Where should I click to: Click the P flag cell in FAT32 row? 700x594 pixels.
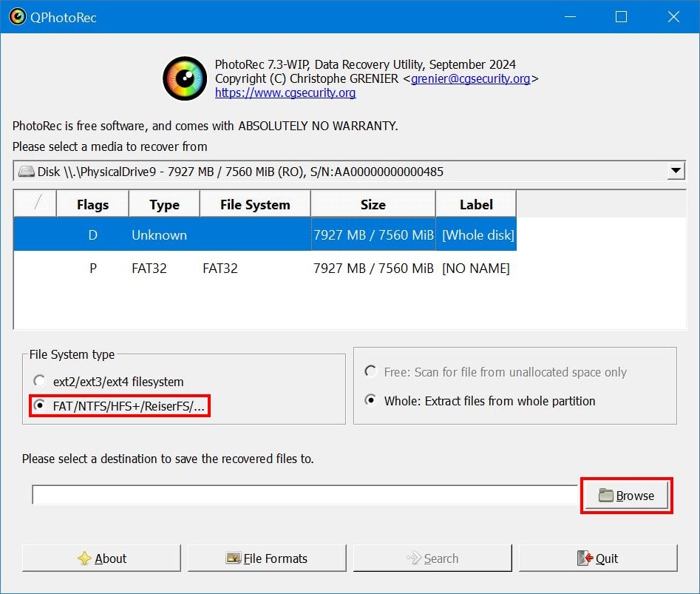93,269
